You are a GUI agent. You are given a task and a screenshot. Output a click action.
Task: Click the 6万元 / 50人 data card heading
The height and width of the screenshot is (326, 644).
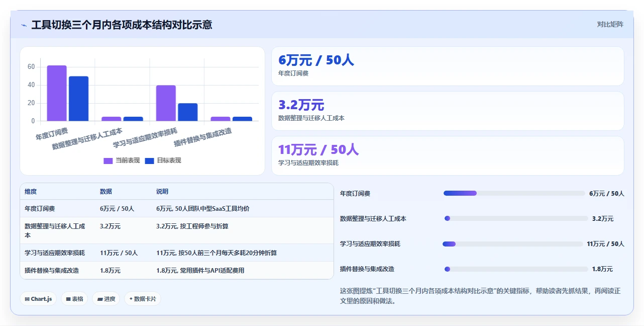[x=316, y=60]
